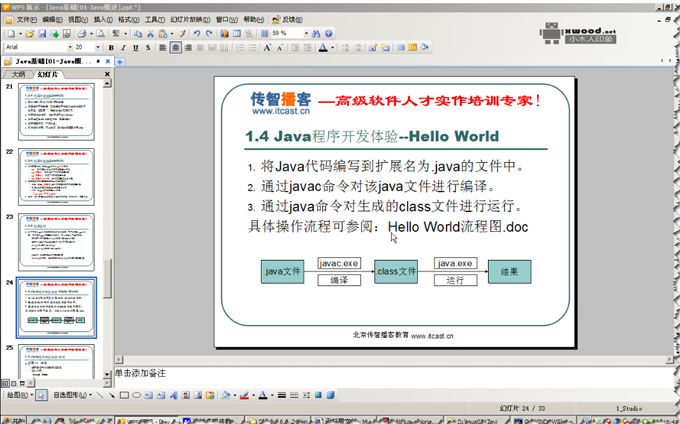Image resolution: width=680 pixels, height=424 pixels.
Task: Expand the fill color dropdown arrow
Action: coord(235,395)
